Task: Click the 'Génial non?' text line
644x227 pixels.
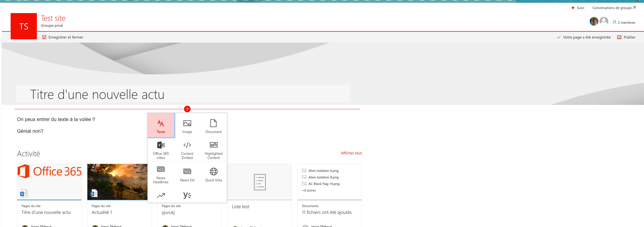Action: (x=30, y=131)
